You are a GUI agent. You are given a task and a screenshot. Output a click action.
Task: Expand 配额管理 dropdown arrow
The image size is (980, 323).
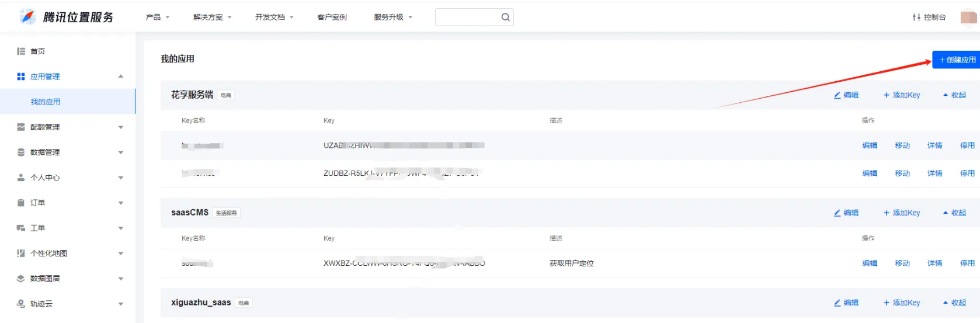pos(121,127)
